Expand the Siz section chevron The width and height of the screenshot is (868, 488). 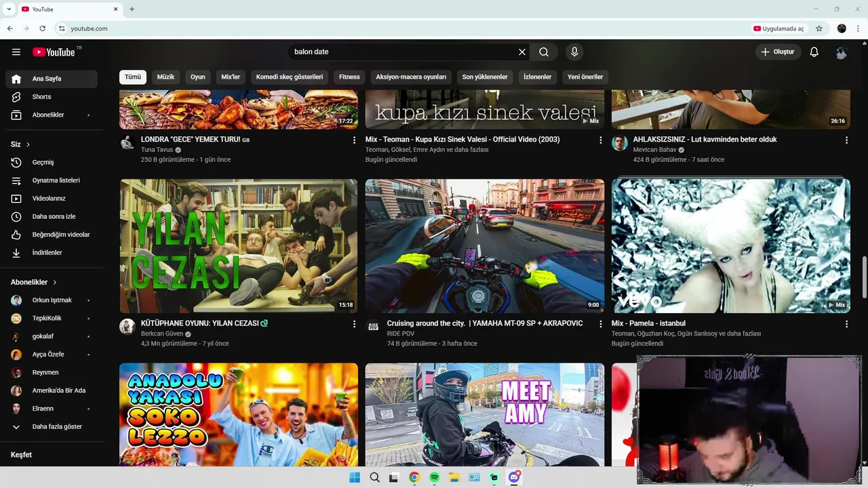click(x=28, y=144)
